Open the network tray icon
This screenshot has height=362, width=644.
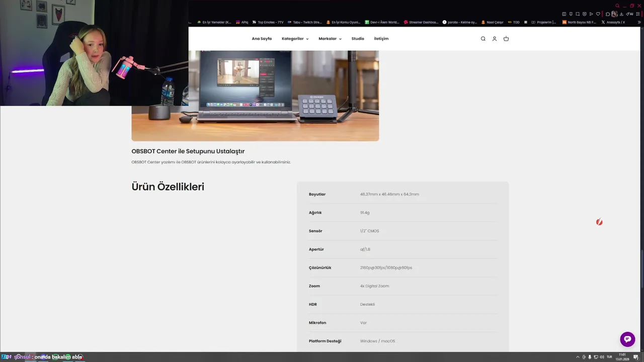[596, 357]
